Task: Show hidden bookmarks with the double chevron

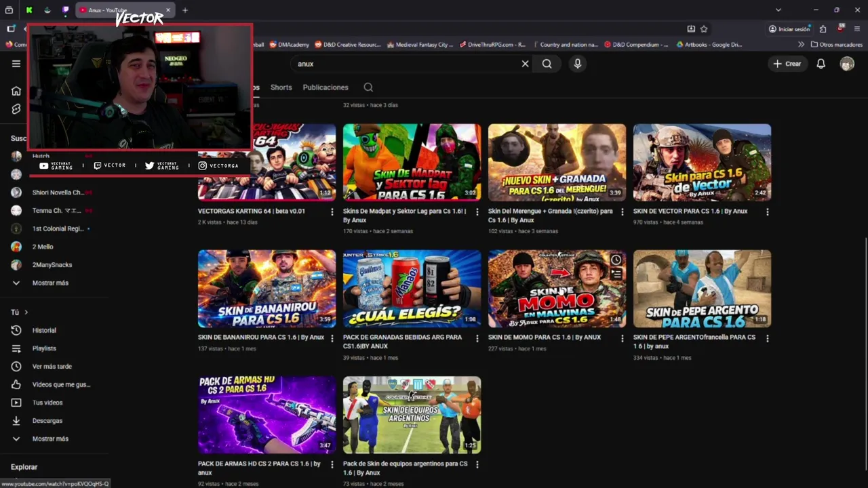Action: click(801, 45)
